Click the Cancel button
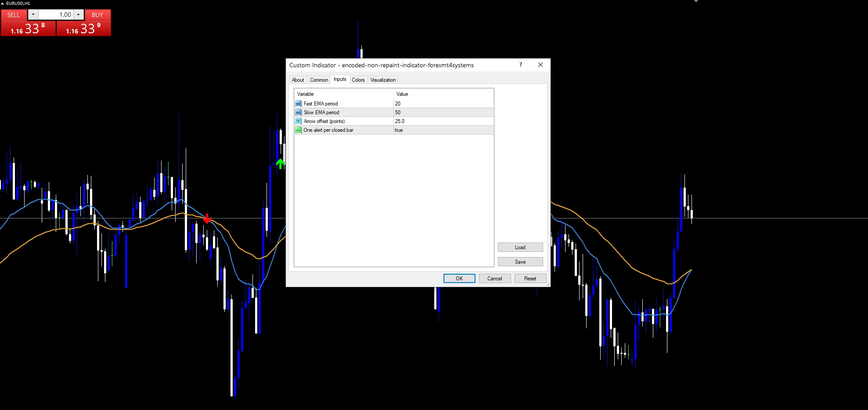 [x=495, y=279]
